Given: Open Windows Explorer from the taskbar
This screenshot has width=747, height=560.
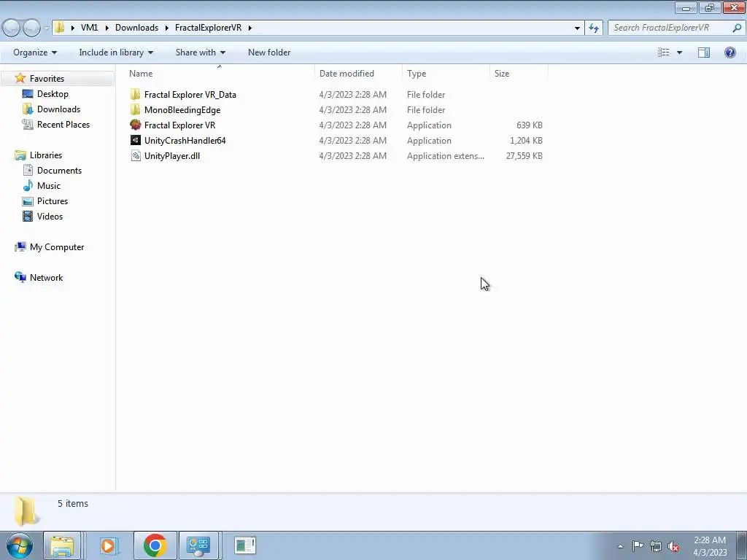Looking at the screenshot, I should tap(62, 545).
